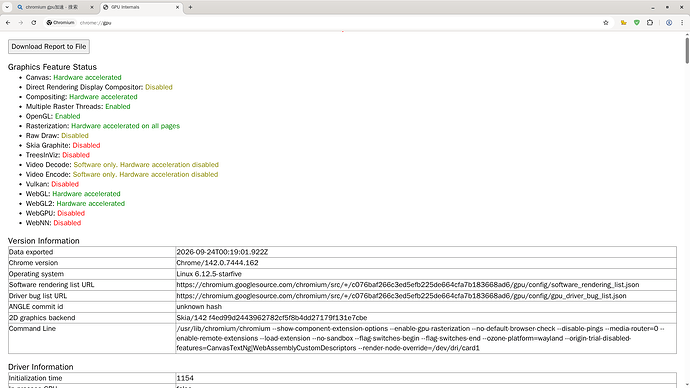690x388 pixels.
Task: Click 'Video Decode' status entry
Action: point(122,165)
